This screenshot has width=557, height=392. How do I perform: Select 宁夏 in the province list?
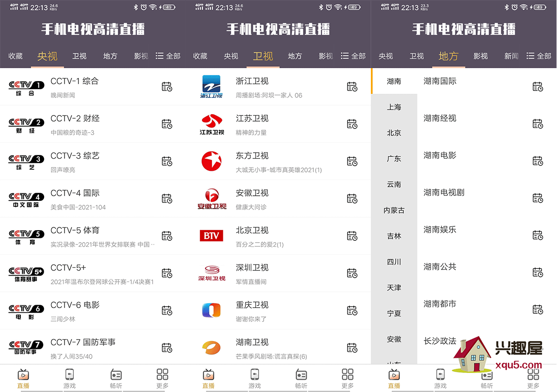[394, 314]
